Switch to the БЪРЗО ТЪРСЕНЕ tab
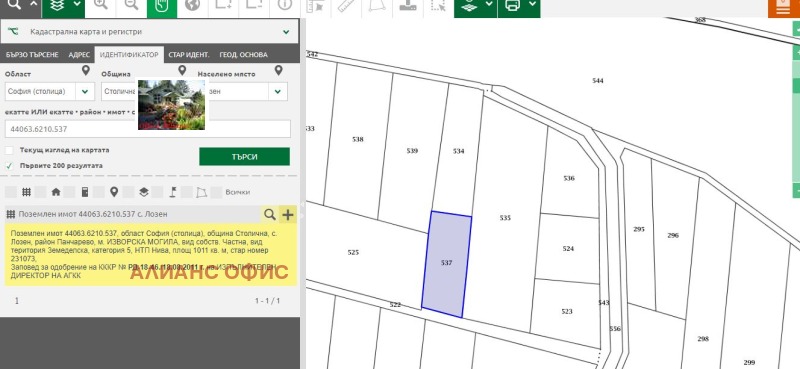The width and height of the screenshot is (800, 369). [32, 55]
